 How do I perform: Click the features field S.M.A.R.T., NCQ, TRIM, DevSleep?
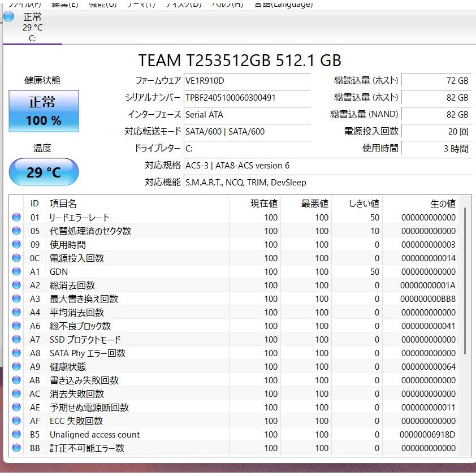[x=327, y=183]
